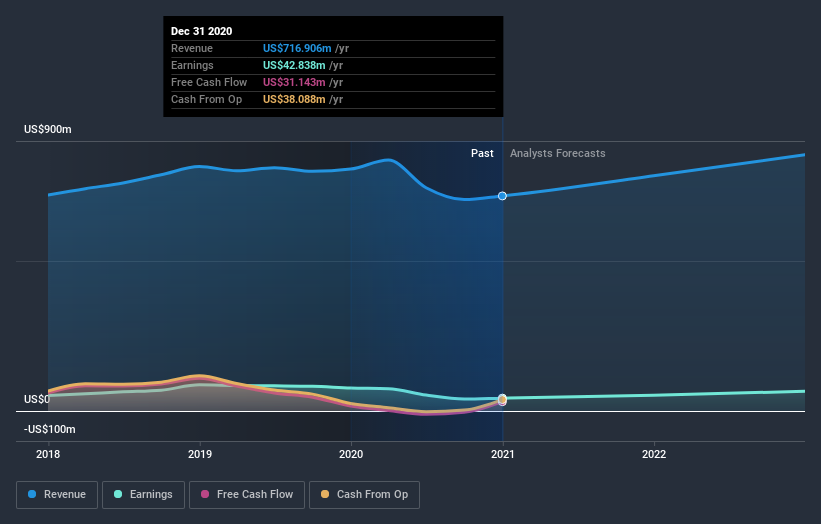Screen dimensions: 821x524
Task: Click the Dec 31 2020 tooltip date
Action: point(202,31)
